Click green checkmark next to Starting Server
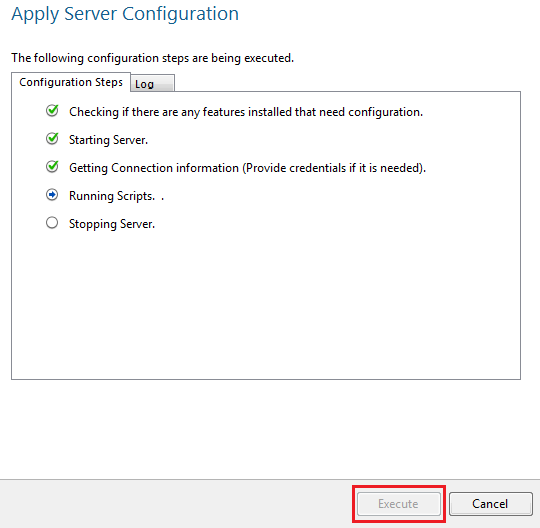This screenshot has height=528, width=540. point(52,139)
